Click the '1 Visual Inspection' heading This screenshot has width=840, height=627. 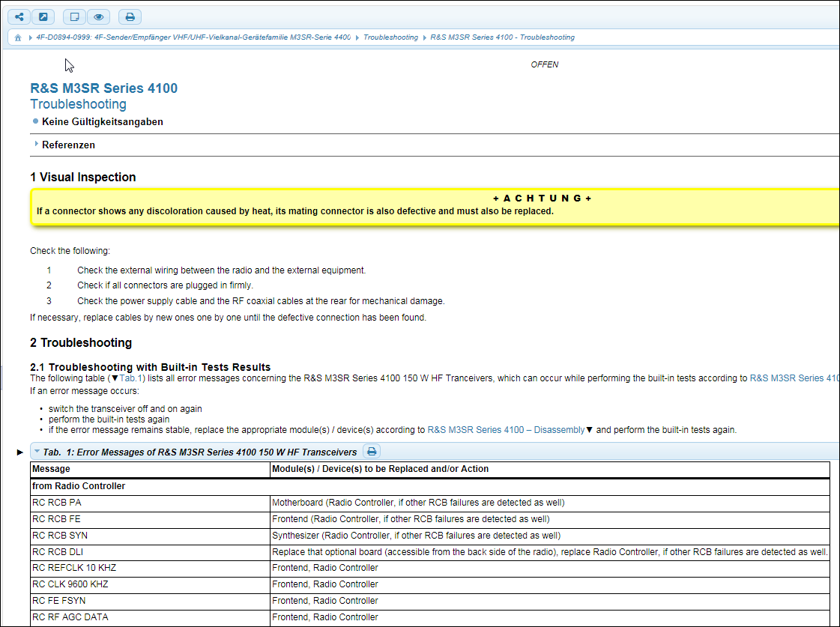click(83, 178)
